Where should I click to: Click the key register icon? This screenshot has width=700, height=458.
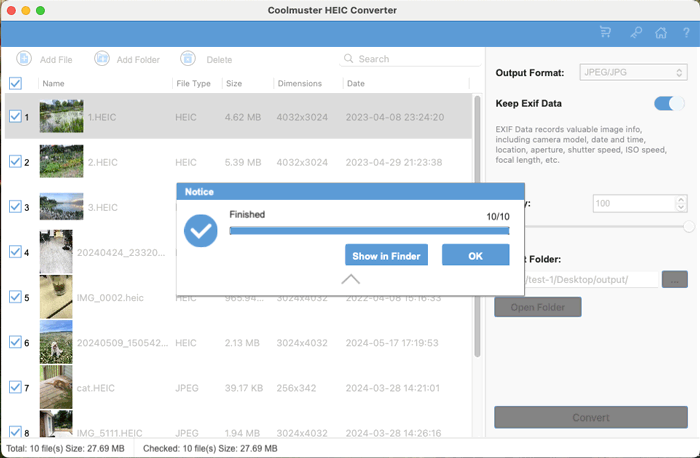click(x=636, y=32)
